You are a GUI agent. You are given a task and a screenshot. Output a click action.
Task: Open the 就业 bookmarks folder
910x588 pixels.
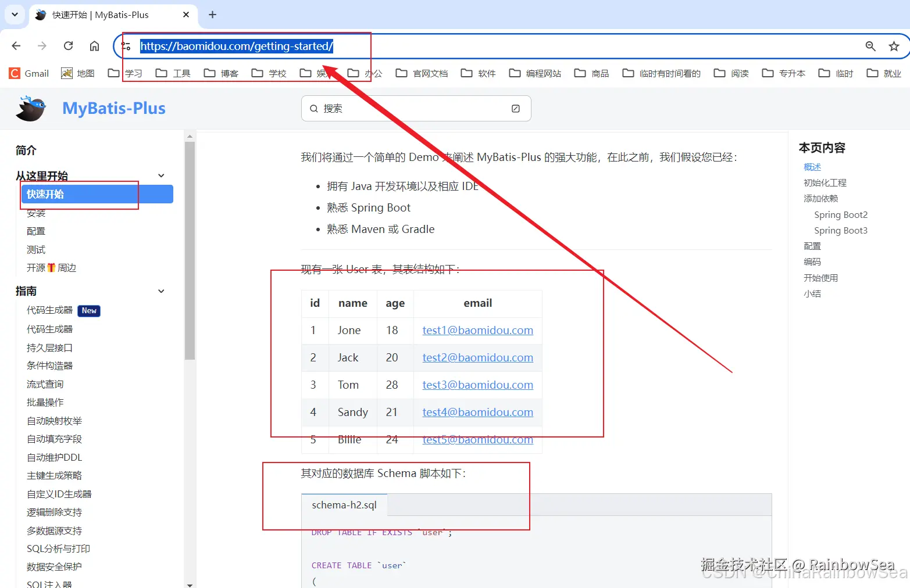coord(884,73)
